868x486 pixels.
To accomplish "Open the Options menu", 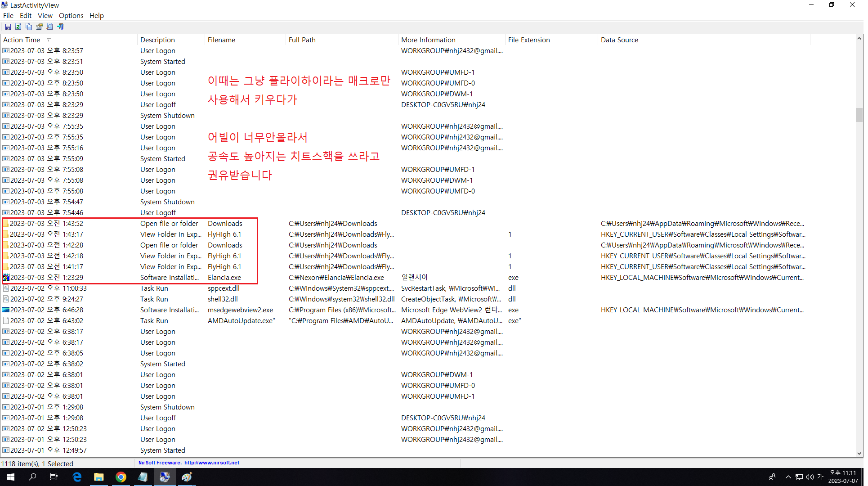I will pos(71,15).
